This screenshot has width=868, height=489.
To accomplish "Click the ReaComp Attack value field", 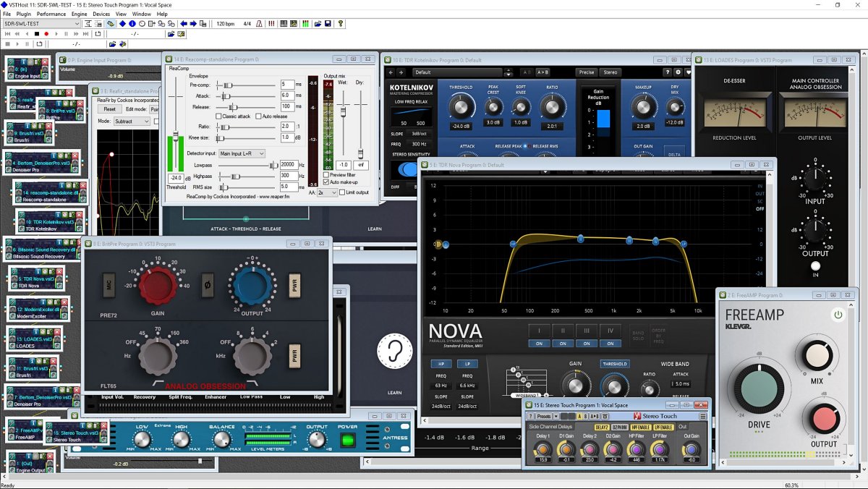I will coord(287,95).
